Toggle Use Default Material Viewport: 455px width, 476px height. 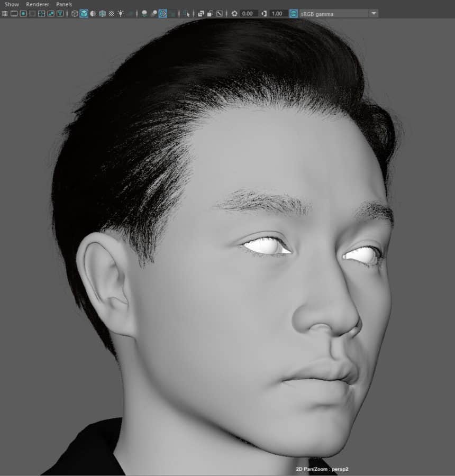coord(93,14)
